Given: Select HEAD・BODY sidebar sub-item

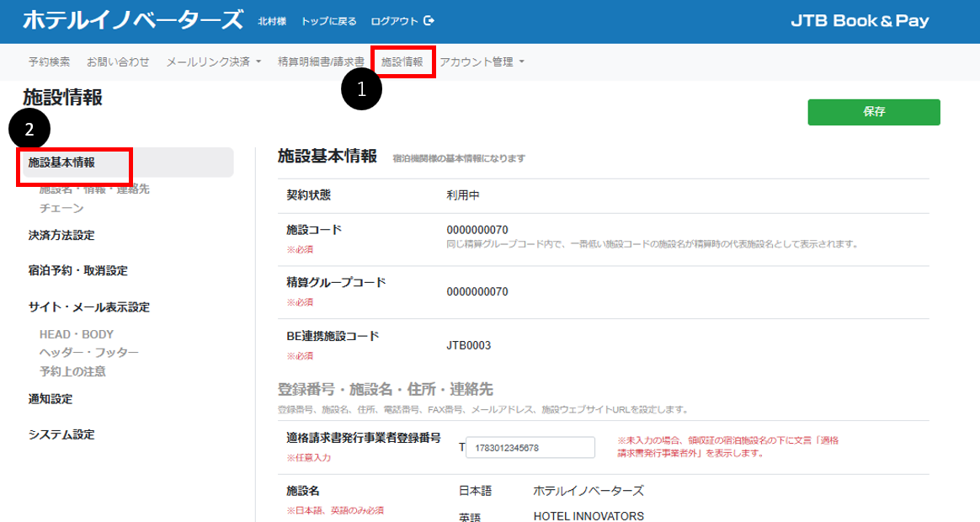Looking at the screenshot, I should pos(77,334).
